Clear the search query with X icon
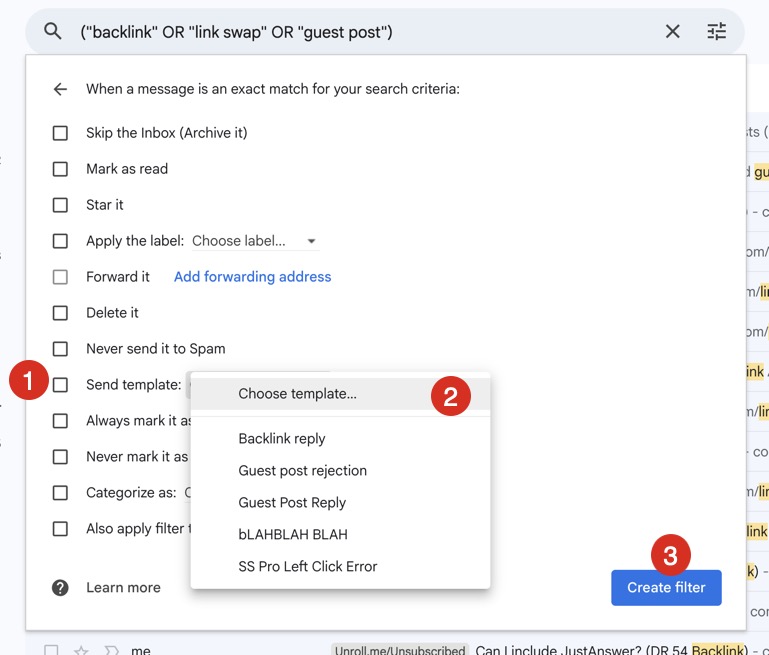 pos(673,32)
